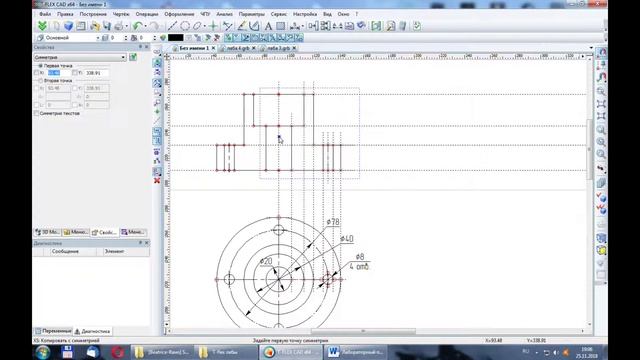
Task: Open the document tabs list arrow
Action: (591, 48)
